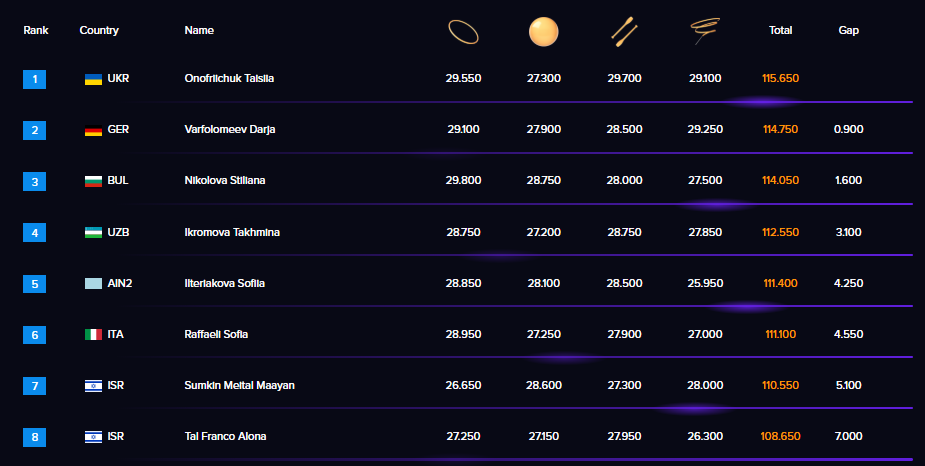Click the Uzbekistan flag icon
This screenshot has width=925, height=466.
point(93,232)
